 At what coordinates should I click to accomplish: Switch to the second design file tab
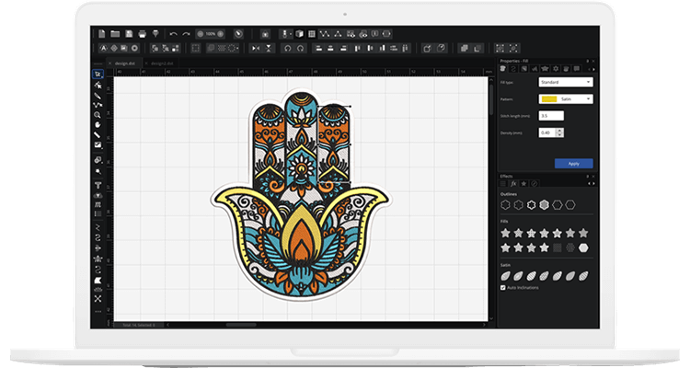click(x=162, y=63)
